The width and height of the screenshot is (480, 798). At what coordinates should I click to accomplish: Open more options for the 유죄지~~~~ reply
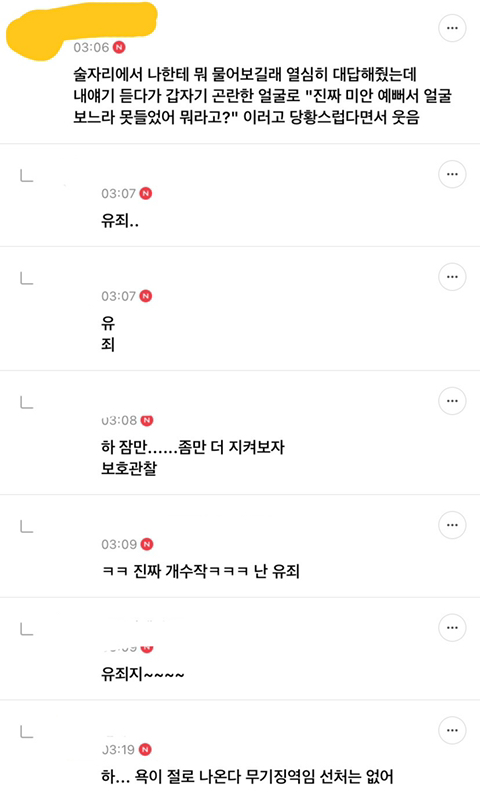pyautogui.click(x=452, y=628)
